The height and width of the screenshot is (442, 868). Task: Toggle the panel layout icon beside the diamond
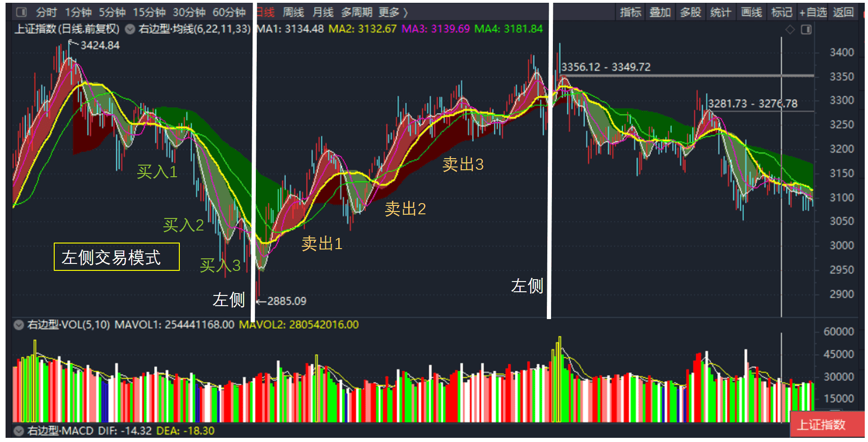click(x=806, y=30)
